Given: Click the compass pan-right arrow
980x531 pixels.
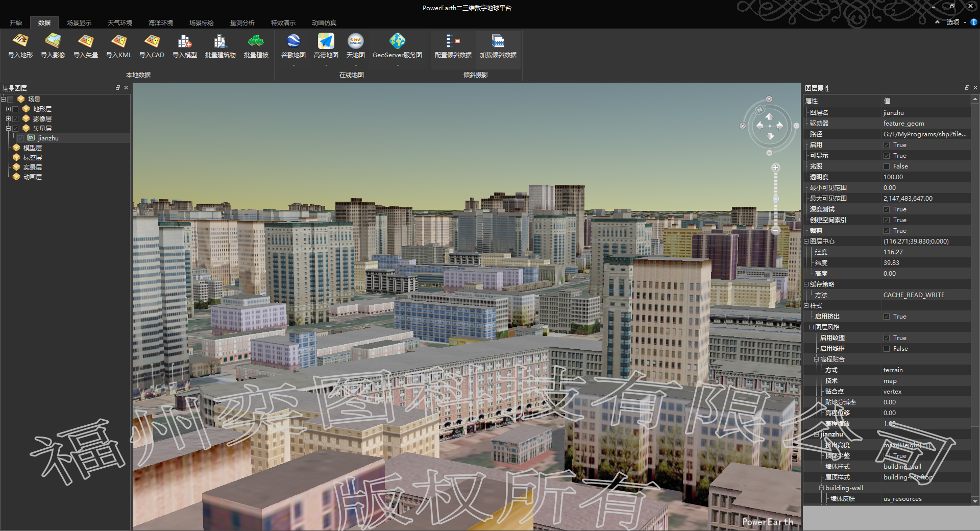Looking at the screenshot, I should click(780, 126).
